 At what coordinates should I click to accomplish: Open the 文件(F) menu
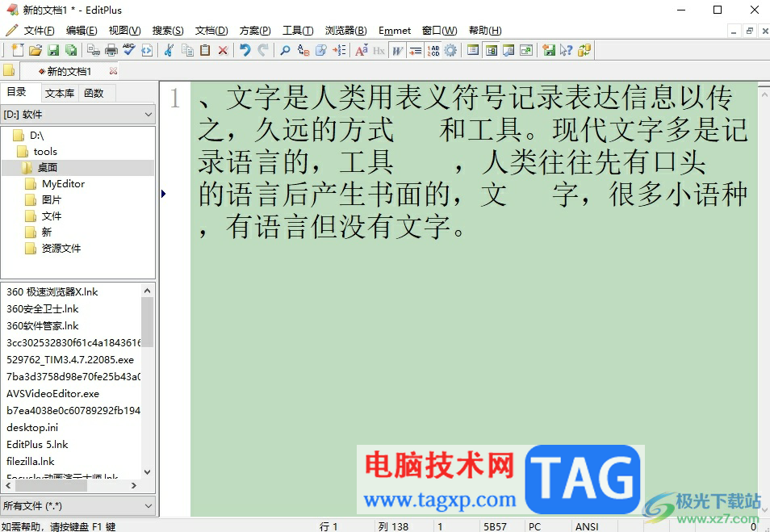[x=40, y=31]
